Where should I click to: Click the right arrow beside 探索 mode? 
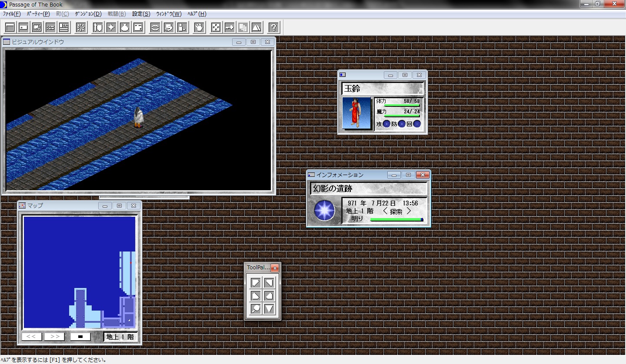pos(409,211)
